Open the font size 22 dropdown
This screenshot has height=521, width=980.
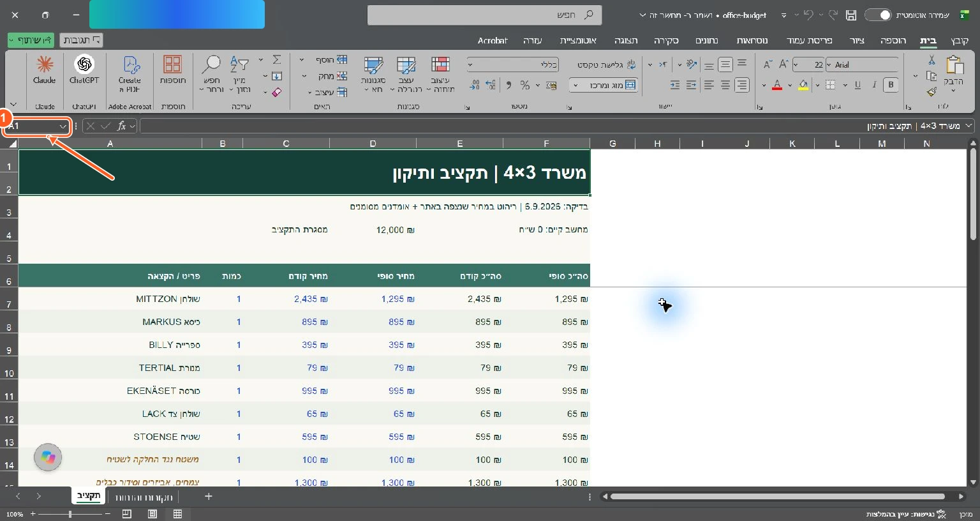click(796, 64)
